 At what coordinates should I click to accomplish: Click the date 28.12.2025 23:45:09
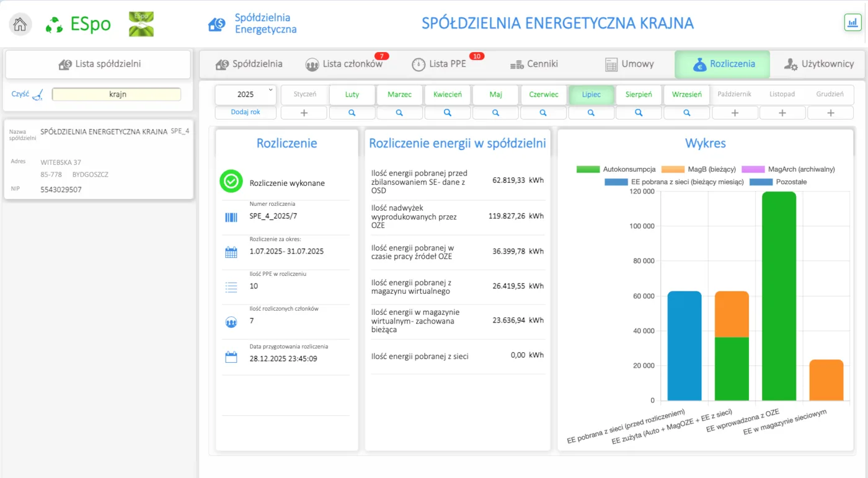(x=283, y=358)
